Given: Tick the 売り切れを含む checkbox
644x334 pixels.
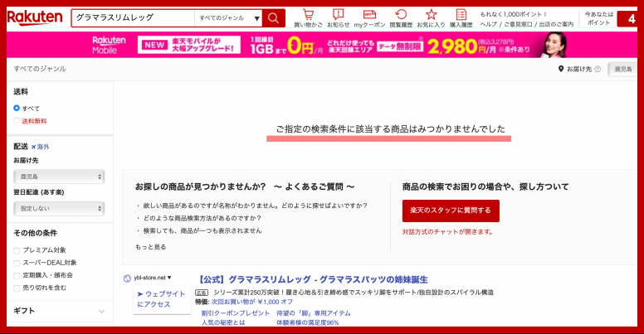Looking at the screenshot, I should (x=17, y=288).
